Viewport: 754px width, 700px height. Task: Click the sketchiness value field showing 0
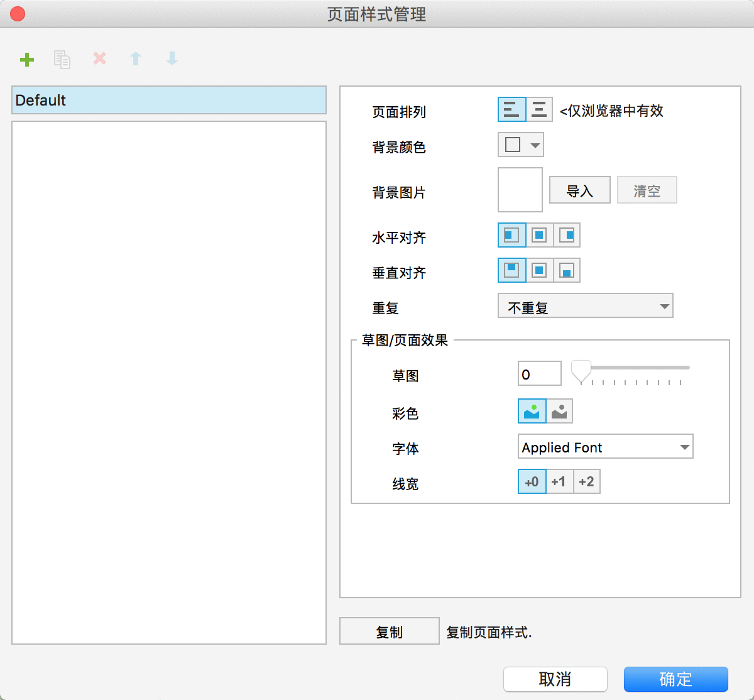[x=540, y=373]
